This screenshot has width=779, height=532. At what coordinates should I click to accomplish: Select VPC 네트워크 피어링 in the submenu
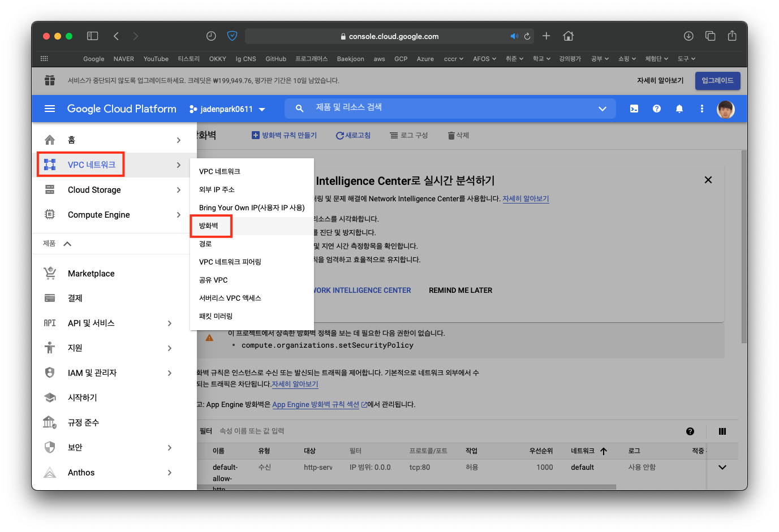[230, 262]
